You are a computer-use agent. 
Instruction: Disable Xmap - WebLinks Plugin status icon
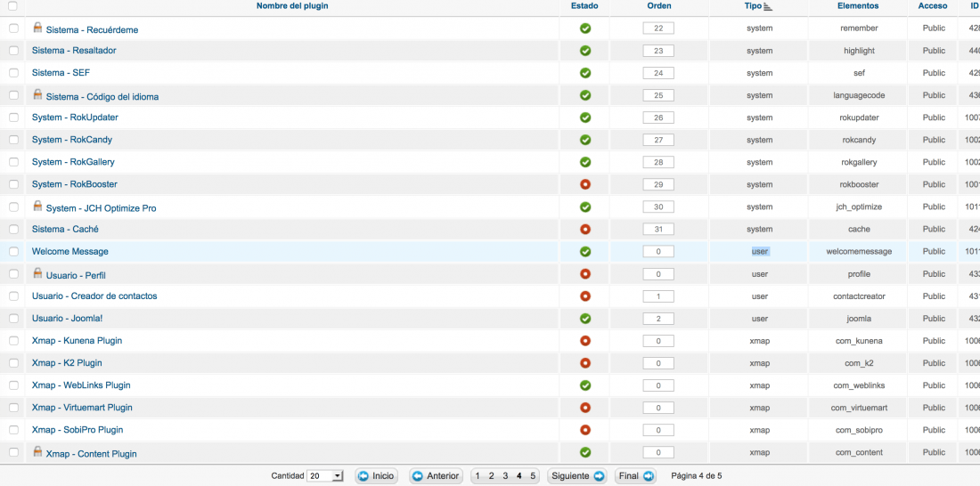[585, 385]
